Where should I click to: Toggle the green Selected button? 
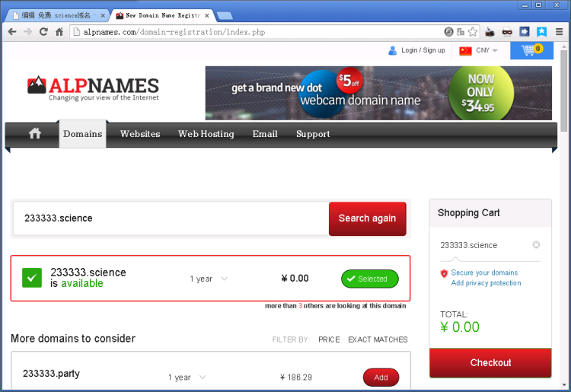click(x=369, y=279)
